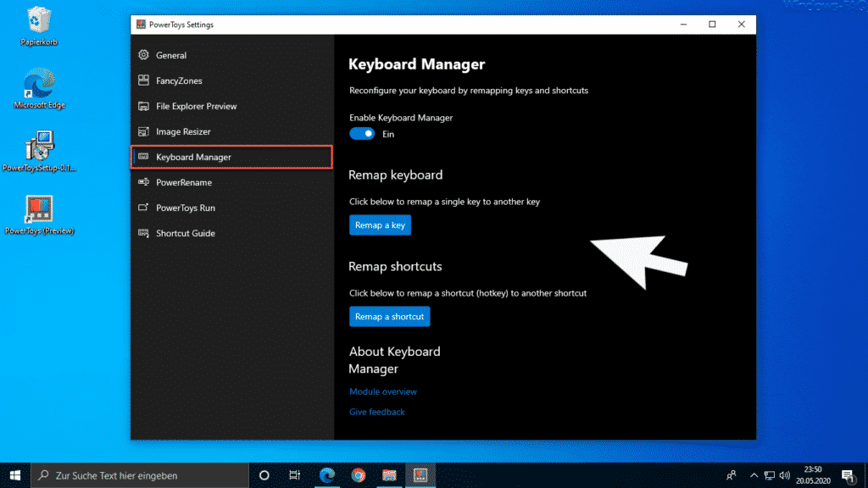This screenshot has width=868, height=488.
Task: Click the Remap a key button
Action: click(x=380, y=225)
